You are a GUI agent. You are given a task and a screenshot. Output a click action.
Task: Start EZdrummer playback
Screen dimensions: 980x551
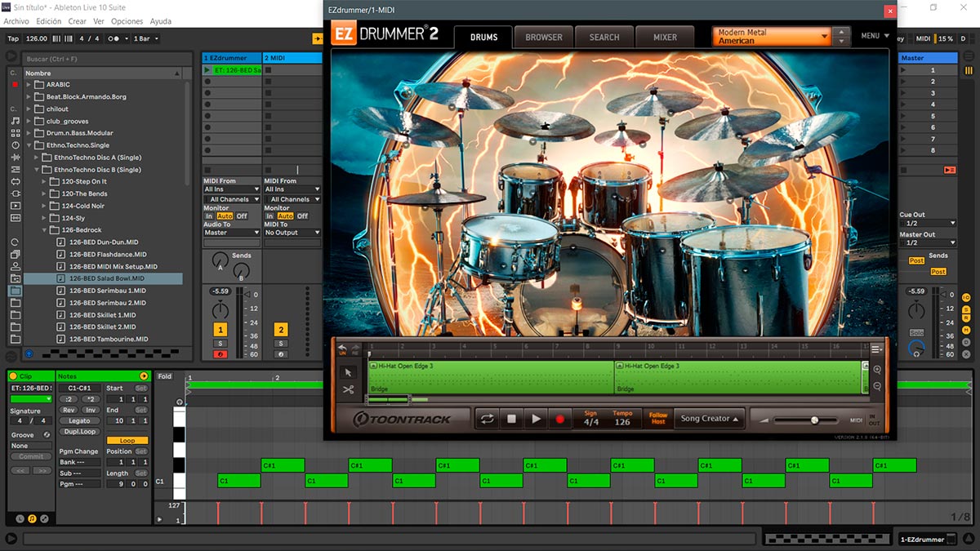(536, 419)
